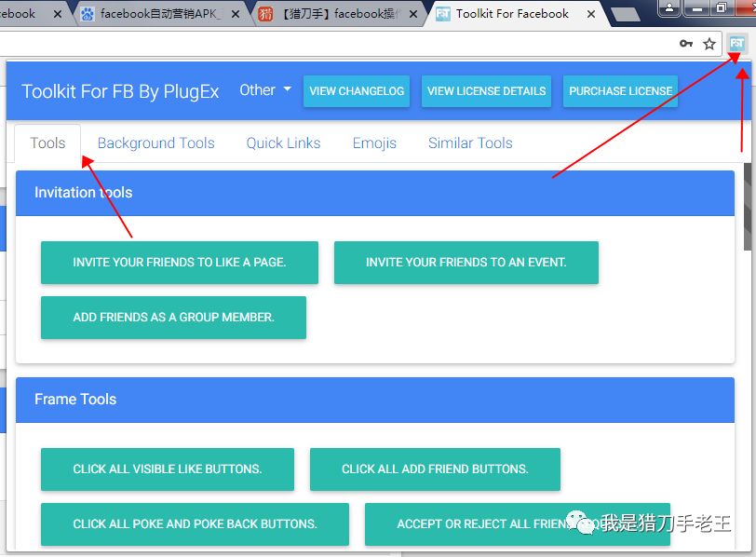Open the saved passwords key icon
Screen dimensions: 756x557
point(686,44)
